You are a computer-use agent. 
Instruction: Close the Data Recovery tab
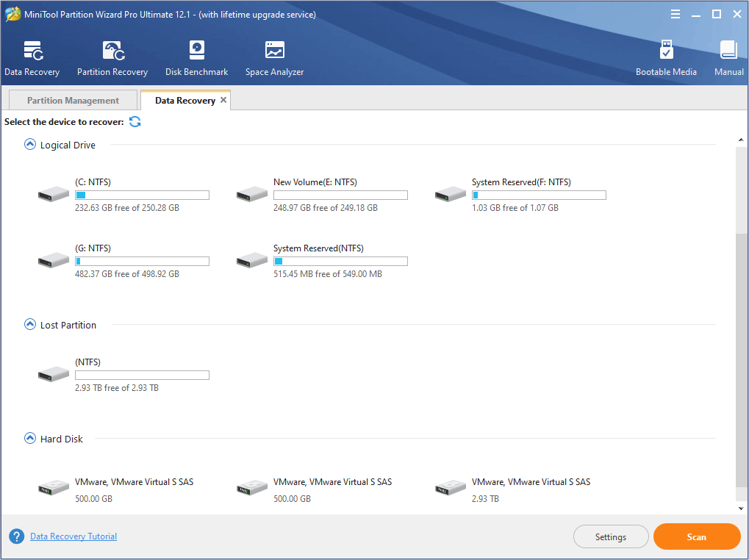coord(223,99)
